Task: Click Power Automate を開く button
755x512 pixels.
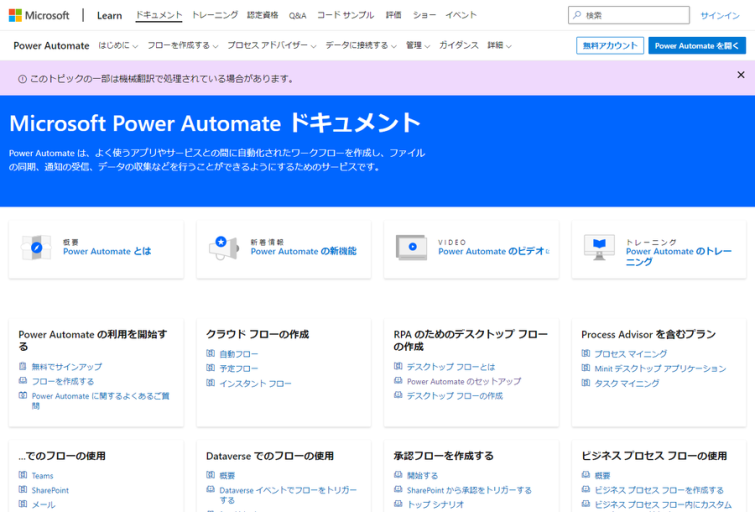Action: 697,45
